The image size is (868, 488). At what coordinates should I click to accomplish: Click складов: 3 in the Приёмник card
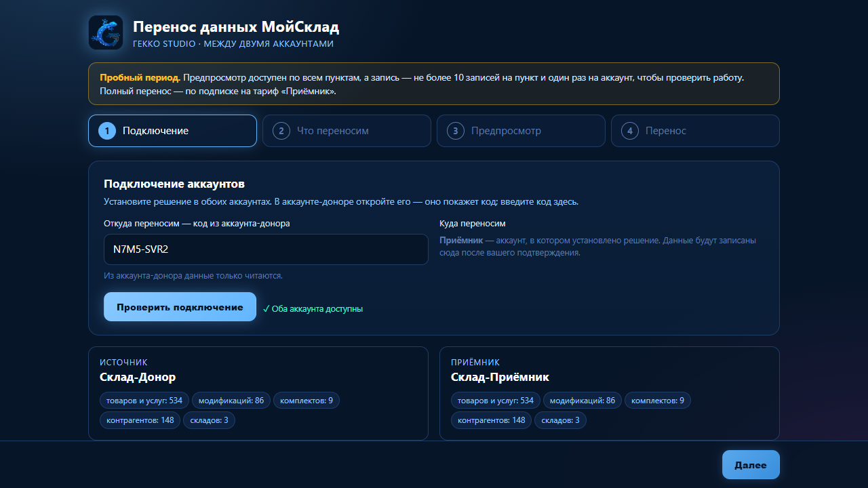pos(561,420)
